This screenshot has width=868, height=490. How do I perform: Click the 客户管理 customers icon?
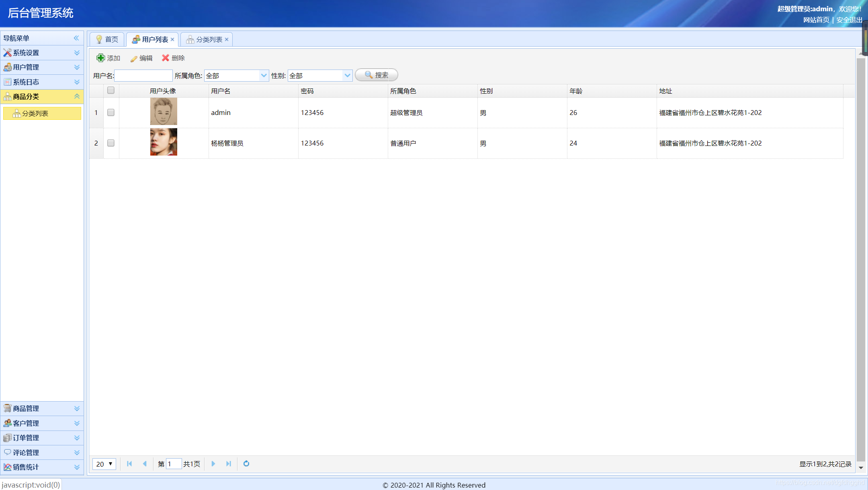tap(7, 423)
